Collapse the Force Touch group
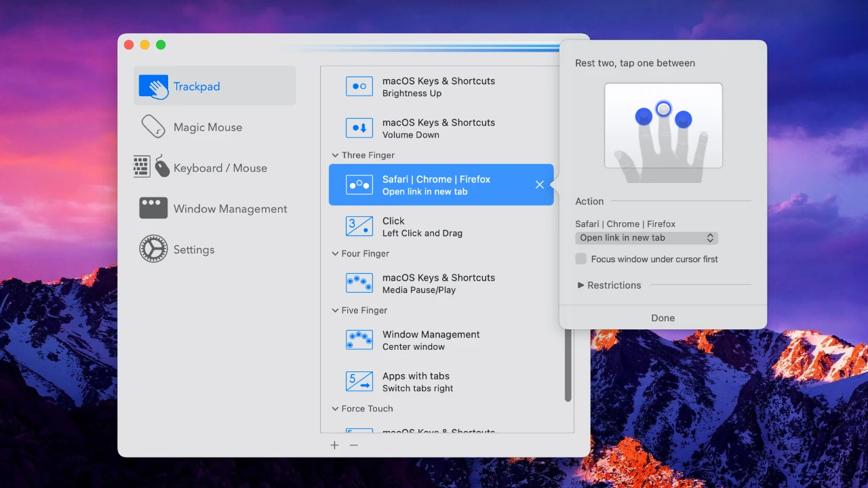 335,409
